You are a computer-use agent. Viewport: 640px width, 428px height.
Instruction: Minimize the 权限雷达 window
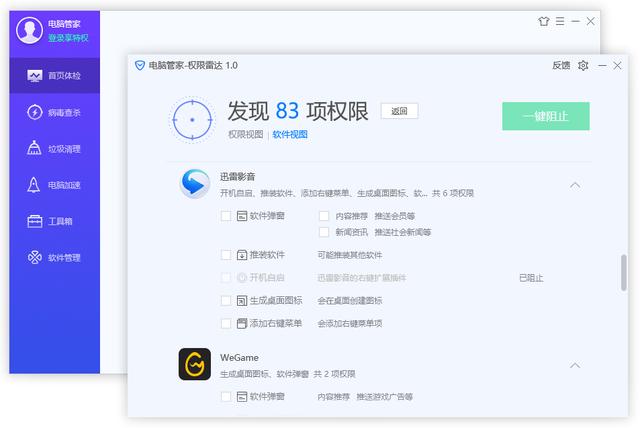coord(602,65)
